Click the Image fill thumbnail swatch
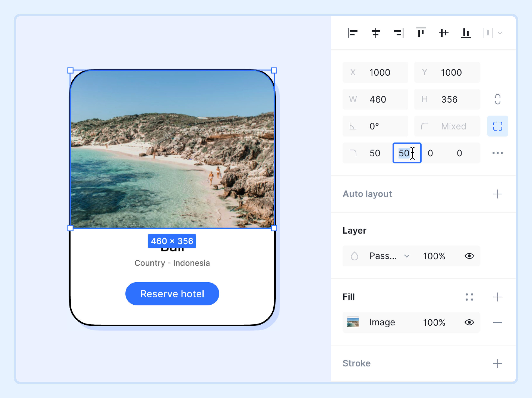The image size is (532, 398). 353,322
